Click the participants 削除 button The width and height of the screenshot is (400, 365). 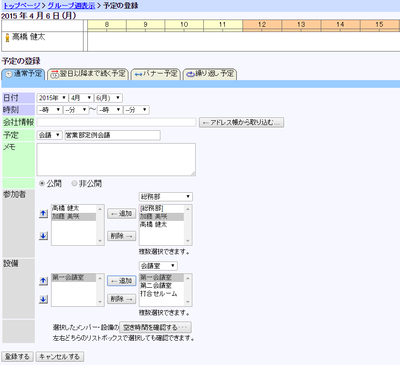[x=121, y=236]
